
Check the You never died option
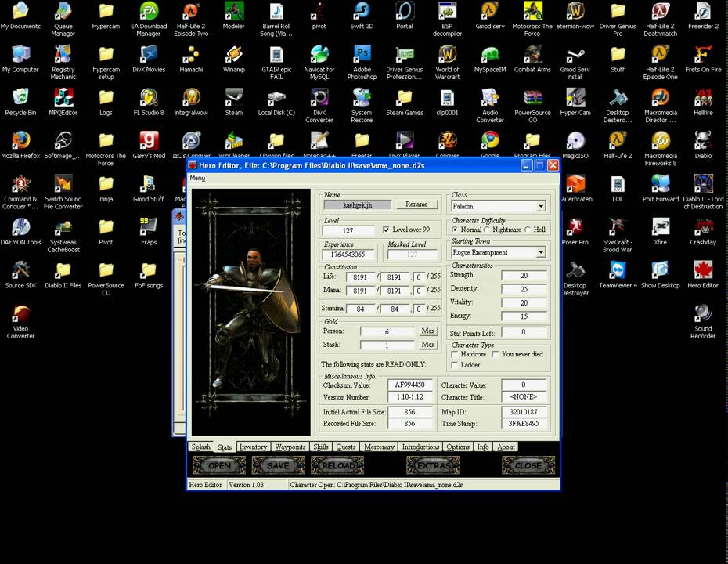pyautogui.click(x=496, y=354)
